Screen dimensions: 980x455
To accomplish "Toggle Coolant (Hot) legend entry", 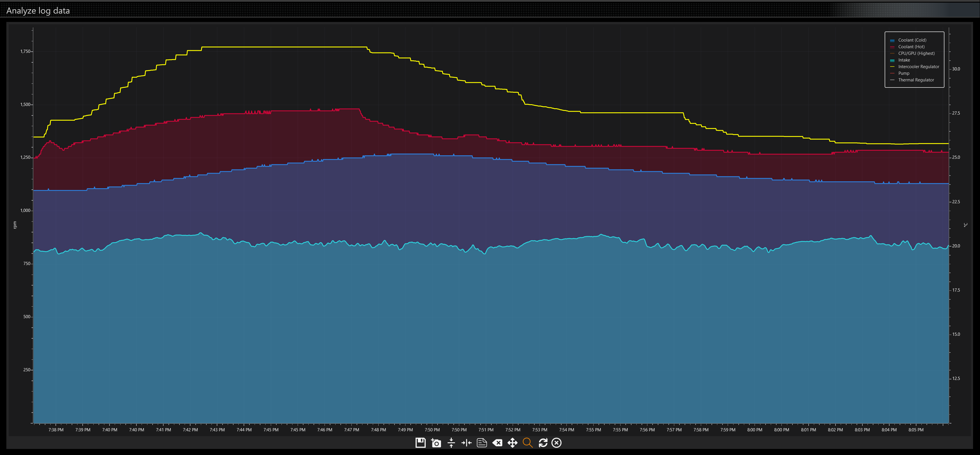I will (911, 47).
